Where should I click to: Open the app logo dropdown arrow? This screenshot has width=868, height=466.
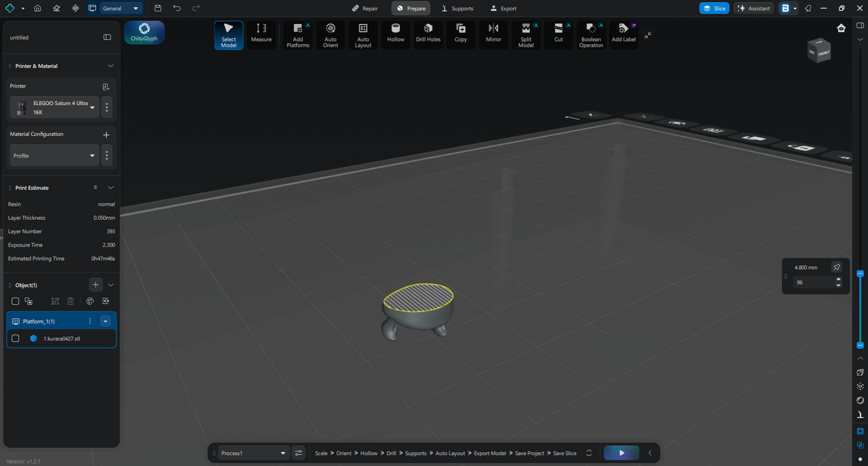(23, 9)
